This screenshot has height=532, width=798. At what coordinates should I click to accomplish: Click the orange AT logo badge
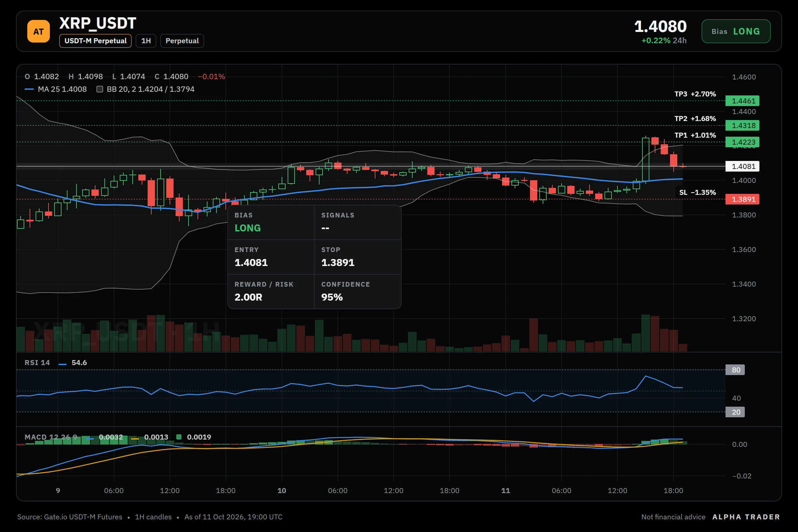(x=38, y=31)
